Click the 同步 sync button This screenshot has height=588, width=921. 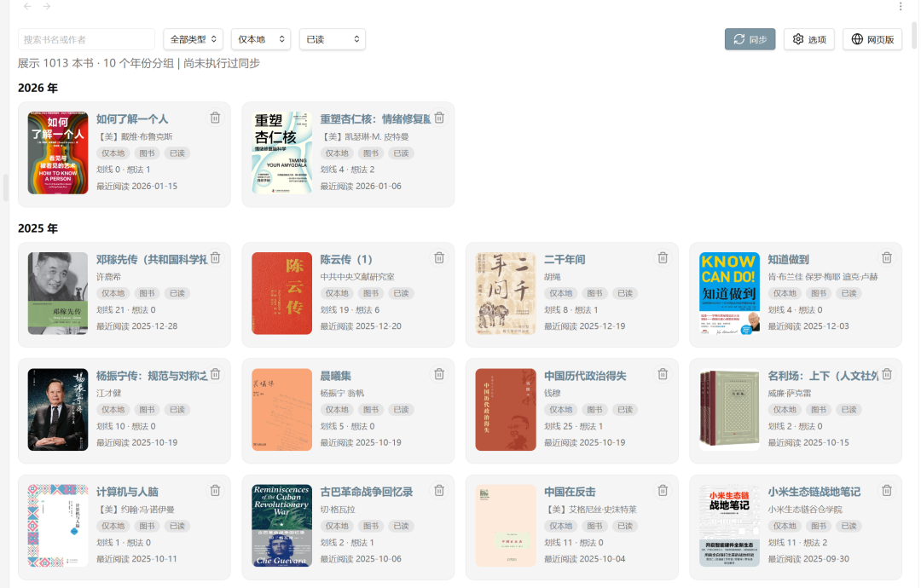750,39
